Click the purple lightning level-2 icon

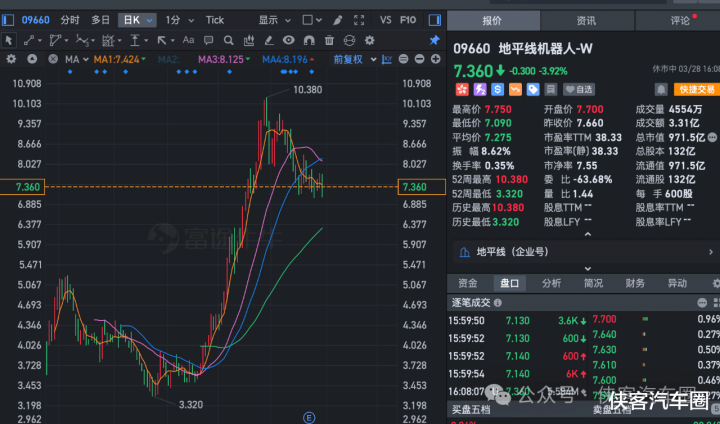tap(480, 89)
